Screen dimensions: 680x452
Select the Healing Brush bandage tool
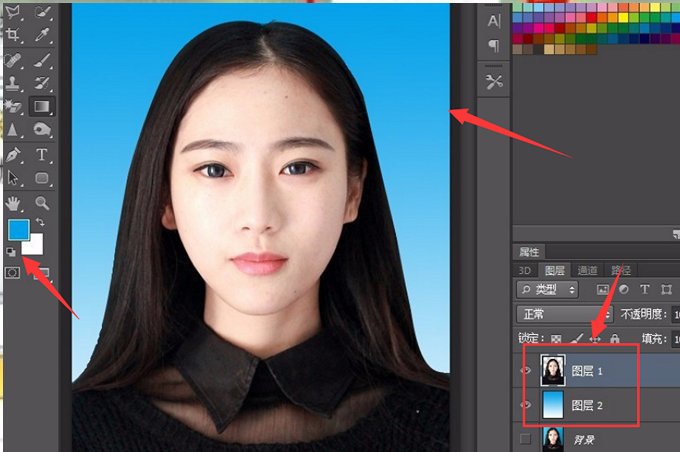click(x=13, y=60)
